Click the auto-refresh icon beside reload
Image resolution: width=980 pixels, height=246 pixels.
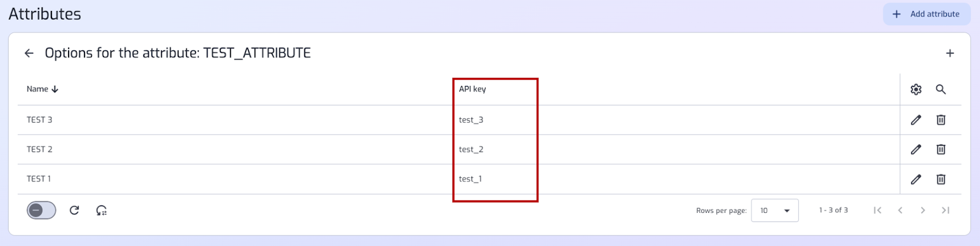102,210
